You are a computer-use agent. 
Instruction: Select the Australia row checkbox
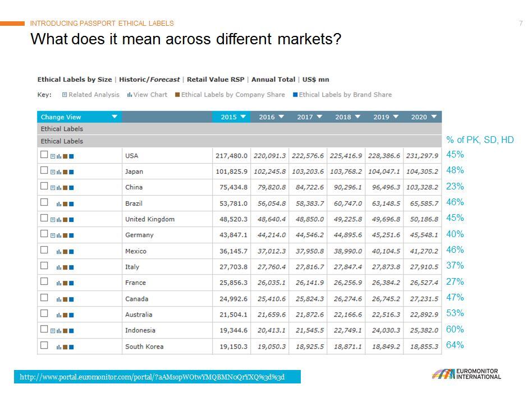44,314
